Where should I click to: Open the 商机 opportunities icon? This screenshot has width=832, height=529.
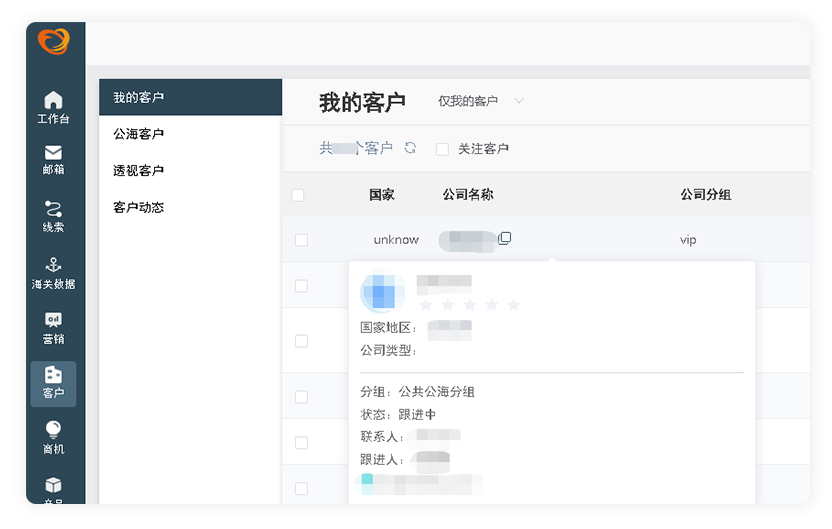53,438
